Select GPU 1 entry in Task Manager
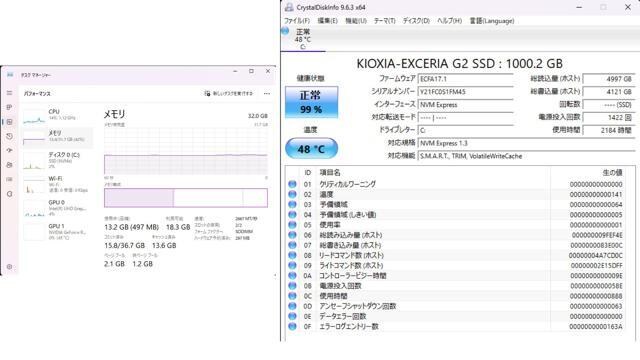This screenshot has height=360, width=640. click(57, 231)
